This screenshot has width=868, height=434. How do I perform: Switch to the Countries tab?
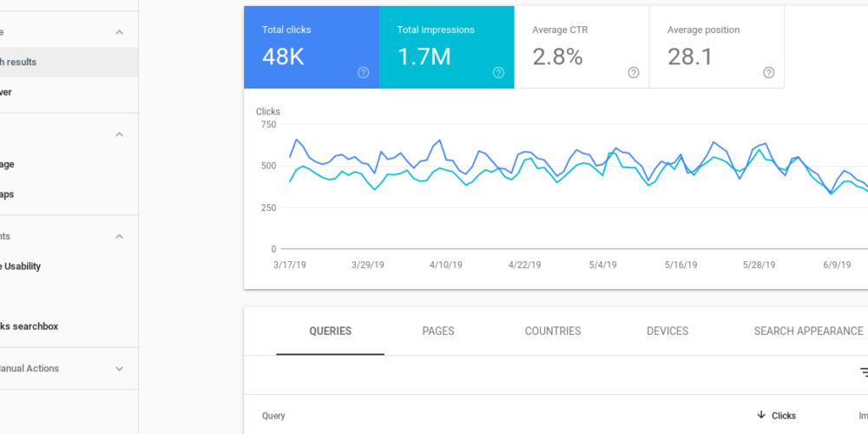click(553, 331)
